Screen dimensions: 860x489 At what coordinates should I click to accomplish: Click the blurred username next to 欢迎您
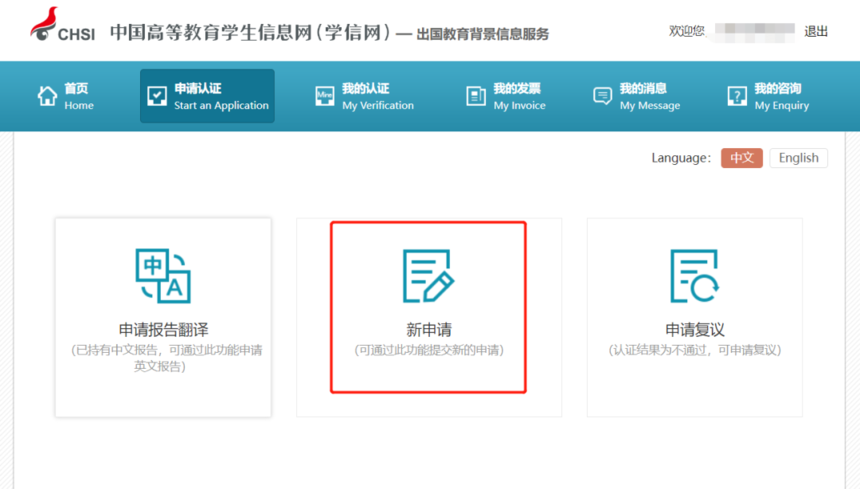[755, 32]
